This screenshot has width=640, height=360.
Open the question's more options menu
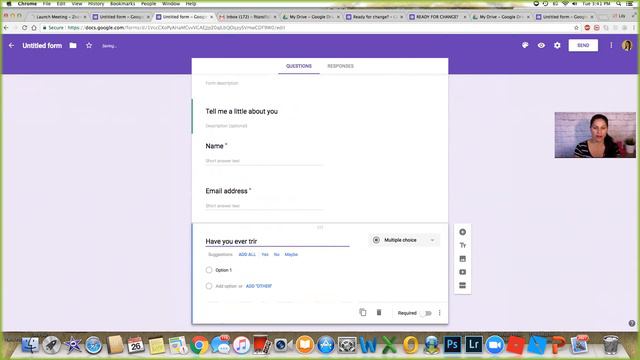[x=440, y=313]
